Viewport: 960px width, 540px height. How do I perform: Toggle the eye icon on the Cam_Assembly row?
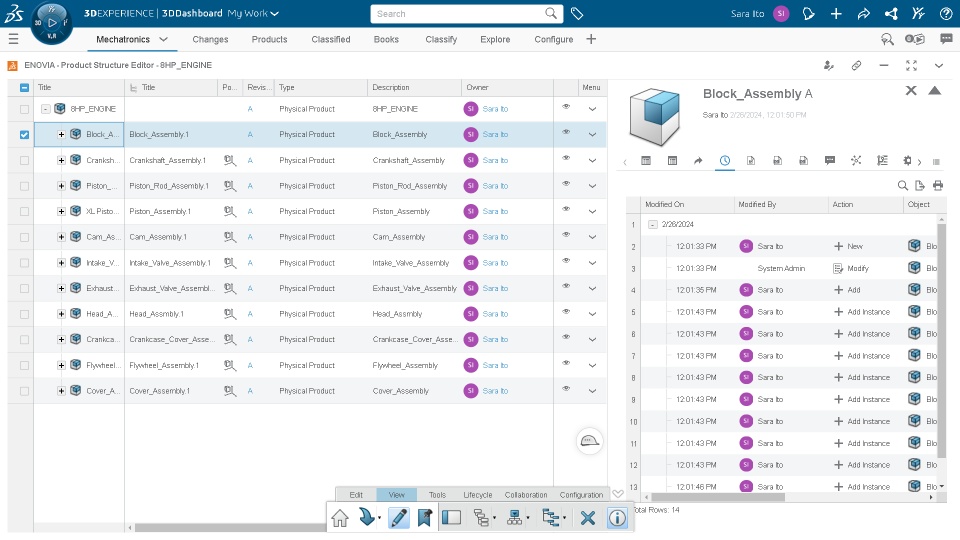[x=566, y=235]
